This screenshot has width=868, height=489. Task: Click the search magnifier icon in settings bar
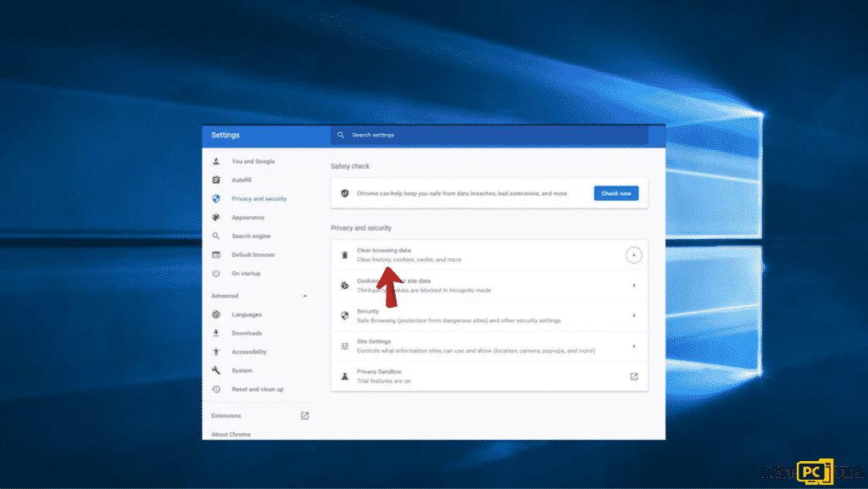click(x=341, y=135)
